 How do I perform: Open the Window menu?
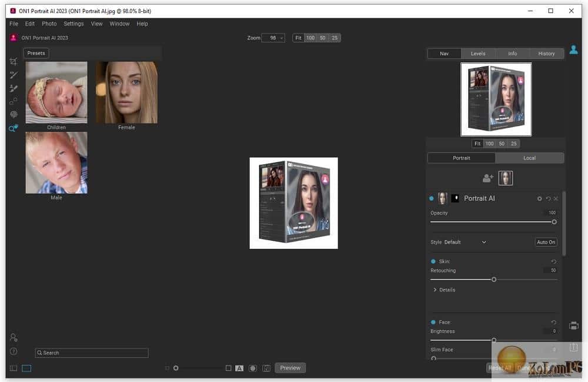click(x=119, y=24)
